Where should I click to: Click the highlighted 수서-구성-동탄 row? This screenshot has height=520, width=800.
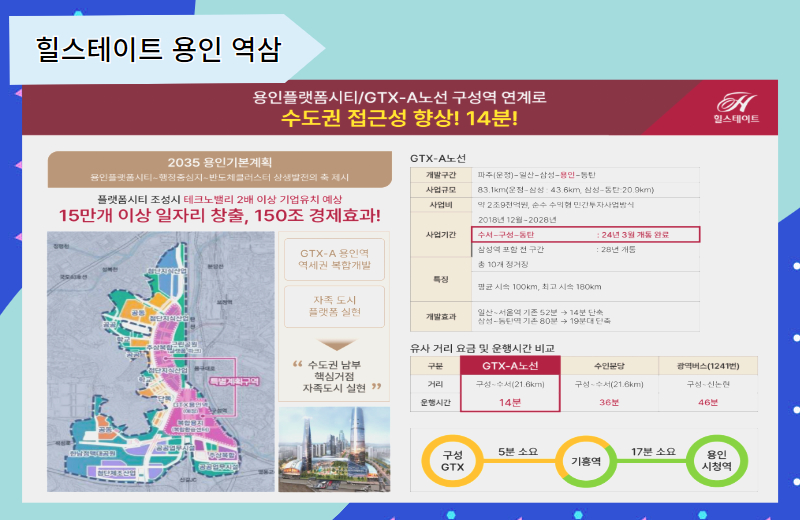tap(586, 235)
